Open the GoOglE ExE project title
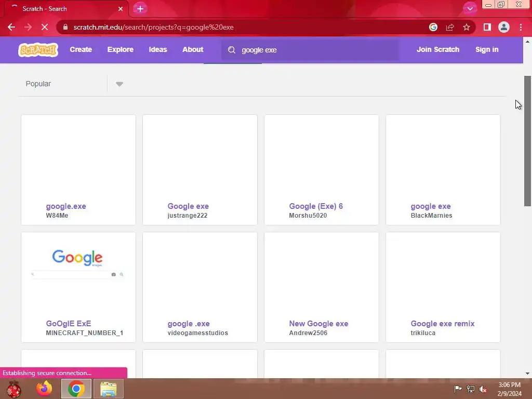The image size is (532, 399). pyautogui.click(x=69, y=324)
